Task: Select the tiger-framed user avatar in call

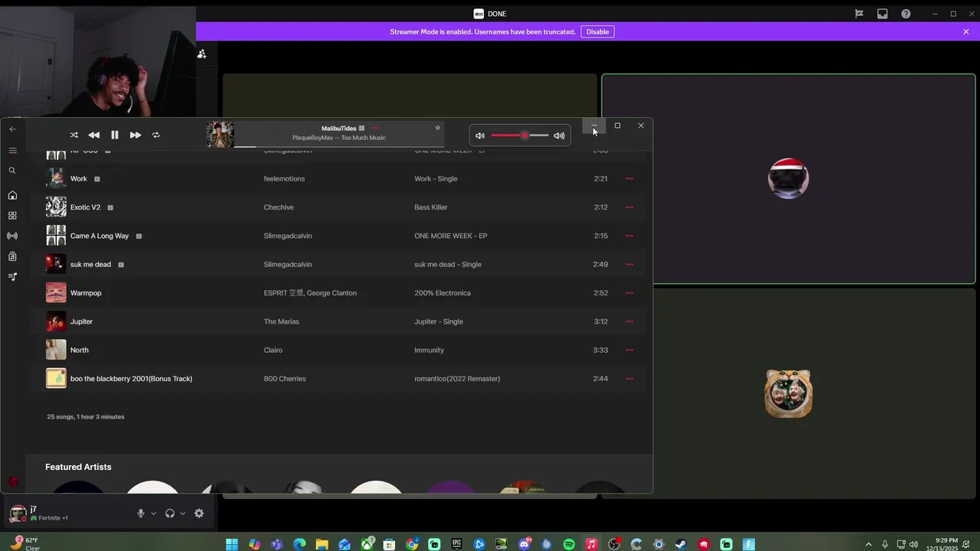Action: tap(789, 393)
